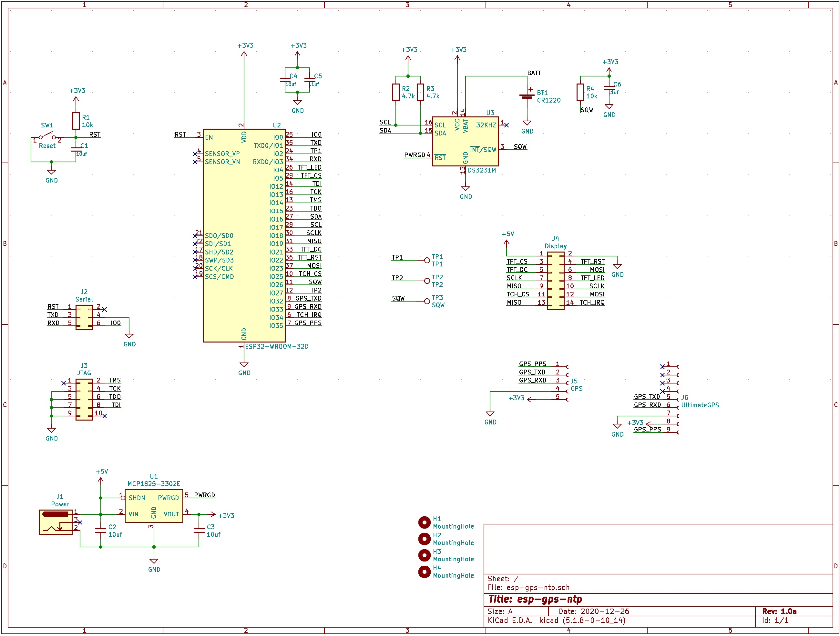Click the TP1 test point circle
The width and height of the screenshot is (840, 636).
pos(427,260)
